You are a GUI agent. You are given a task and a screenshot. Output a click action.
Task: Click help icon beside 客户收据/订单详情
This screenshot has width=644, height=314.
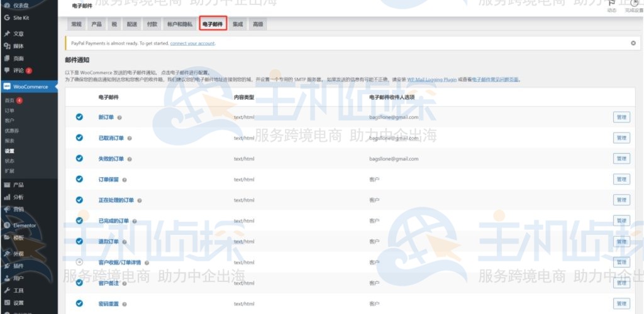point(147,263)
